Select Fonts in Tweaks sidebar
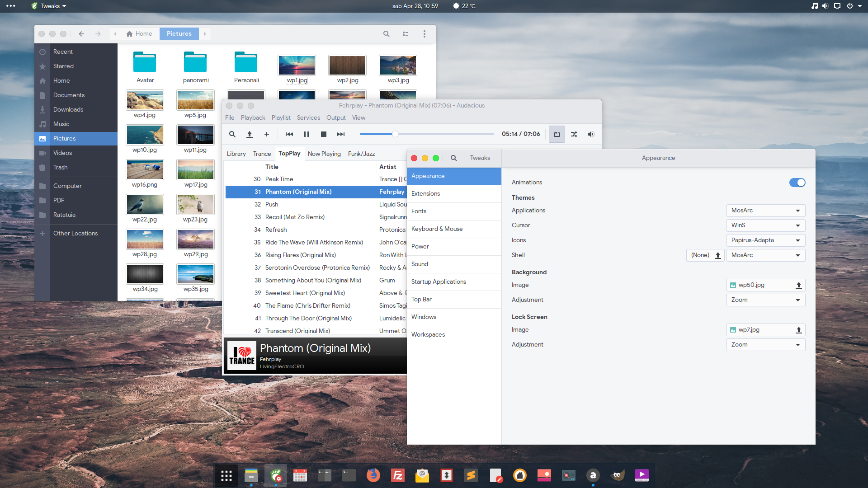This screenshot has width=868, height=488. click(x=454, y=211)
